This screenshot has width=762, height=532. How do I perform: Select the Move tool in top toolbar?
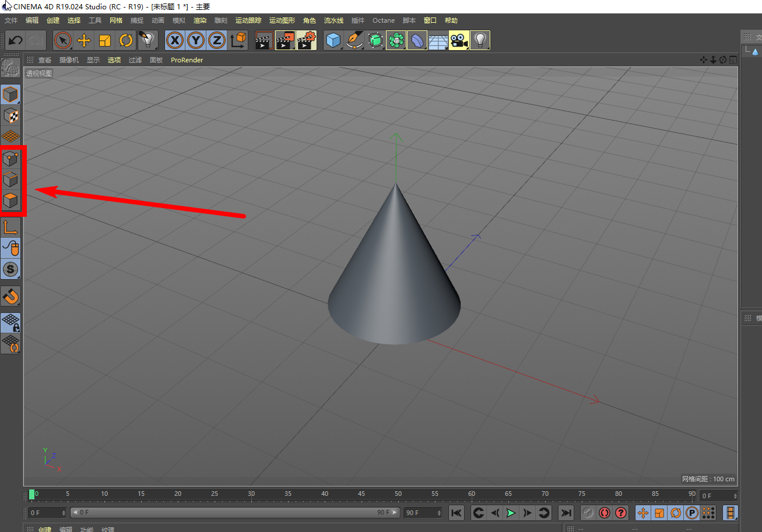(x=83, y=40)
